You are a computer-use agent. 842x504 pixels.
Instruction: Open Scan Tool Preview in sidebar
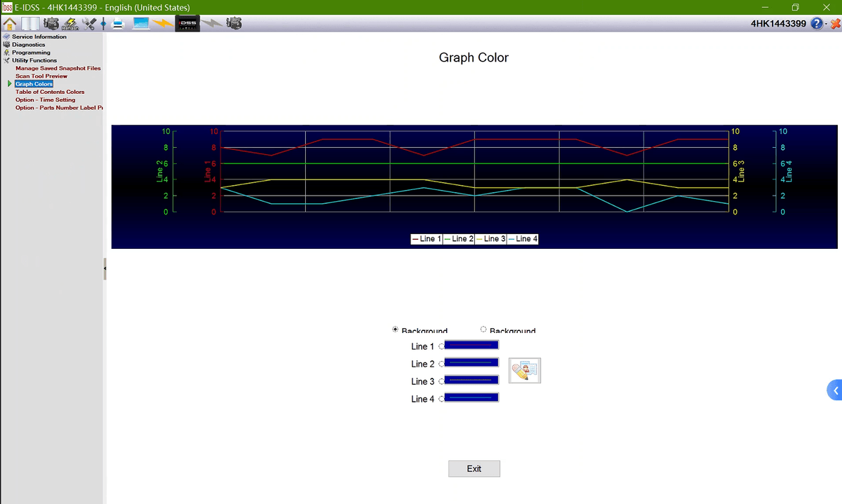pyautogui.click(x=41, y=76)
